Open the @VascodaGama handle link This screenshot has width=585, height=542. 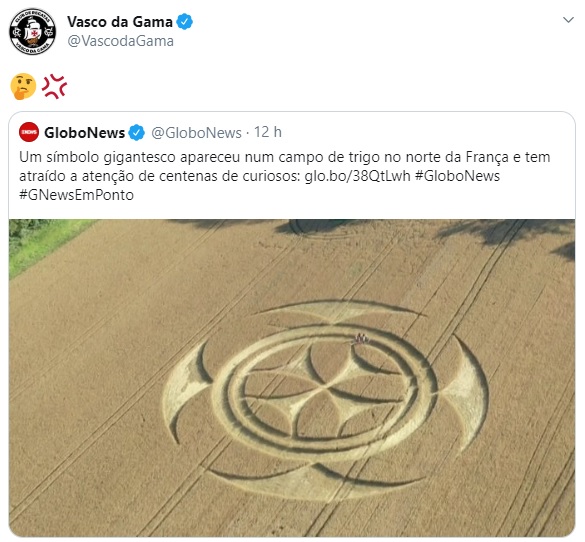pyautogui.click(x=120, y=41)
